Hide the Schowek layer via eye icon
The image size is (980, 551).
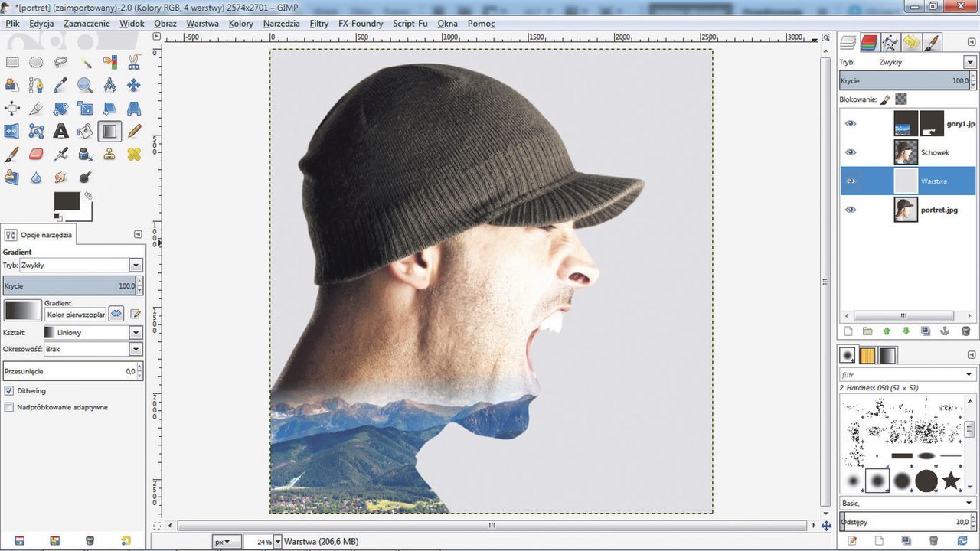tap(851, 152)
